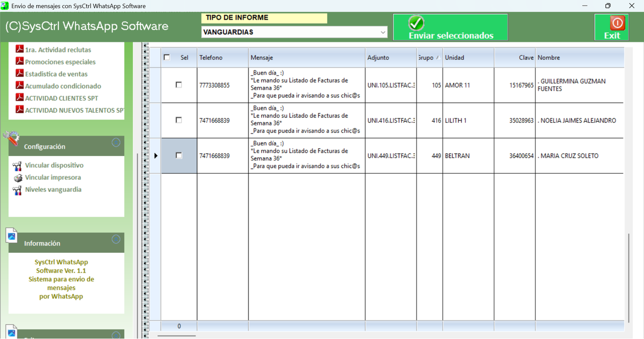This screenshot has height=339, width=644.
Task: Click the Unidad column header
Action: [x=468, y=57]
